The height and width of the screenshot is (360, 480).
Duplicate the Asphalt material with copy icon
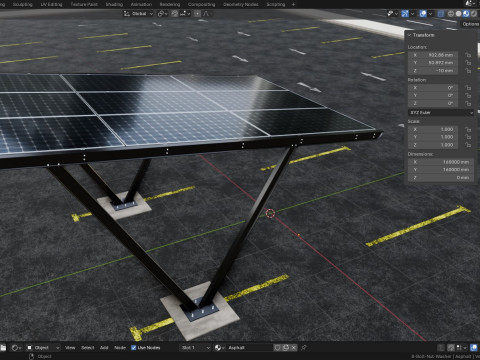point(286,348)
